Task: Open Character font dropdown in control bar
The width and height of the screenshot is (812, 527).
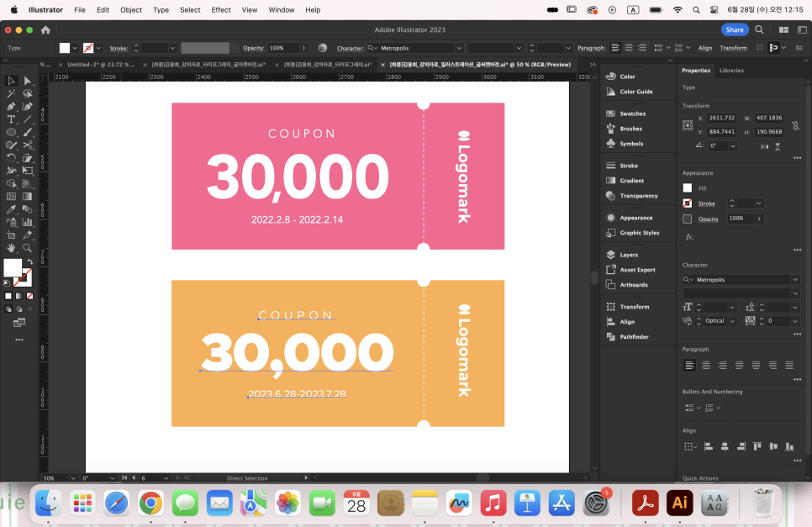Action: pyautogui.click(x=459, y=48)
